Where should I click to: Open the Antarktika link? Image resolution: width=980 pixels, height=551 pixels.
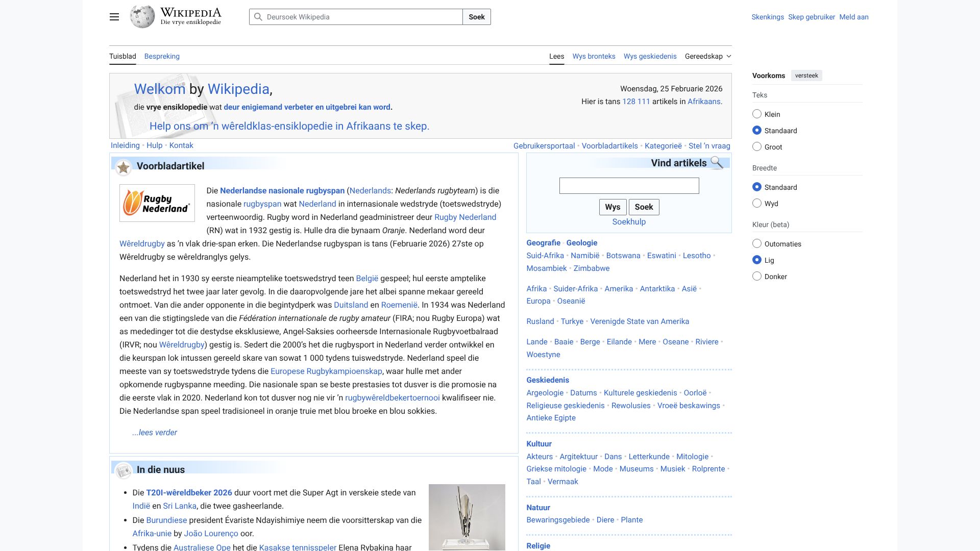coord(657,289)
